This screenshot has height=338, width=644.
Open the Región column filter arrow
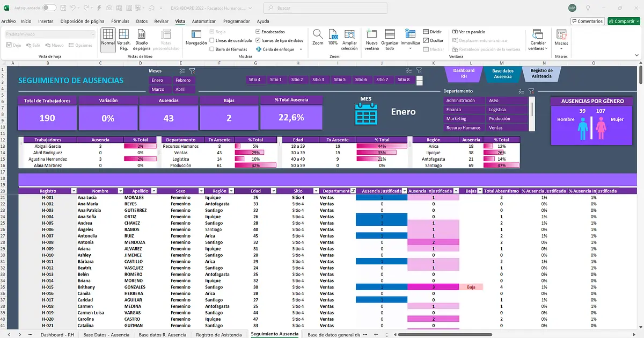[230, 191]
